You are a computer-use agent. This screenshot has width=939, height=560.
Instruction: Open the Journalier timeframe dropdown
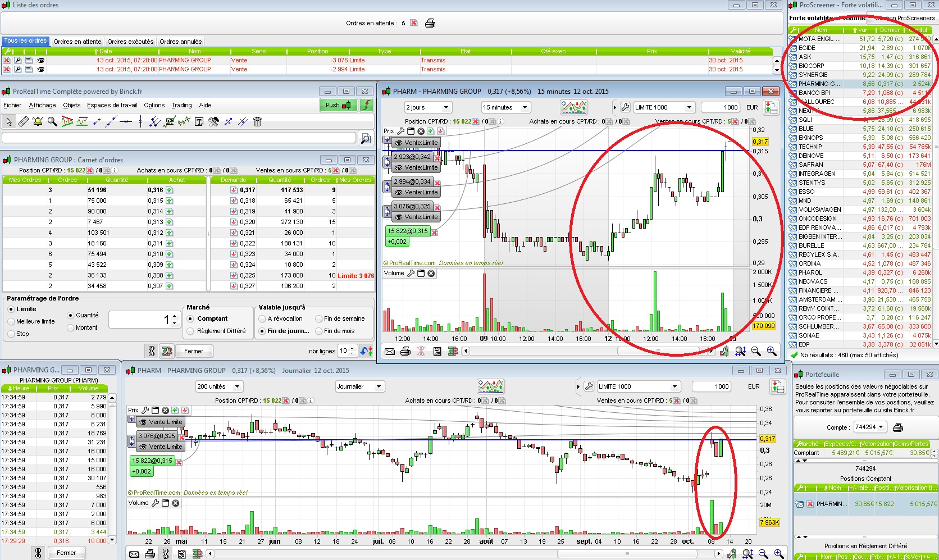(360, 386)
